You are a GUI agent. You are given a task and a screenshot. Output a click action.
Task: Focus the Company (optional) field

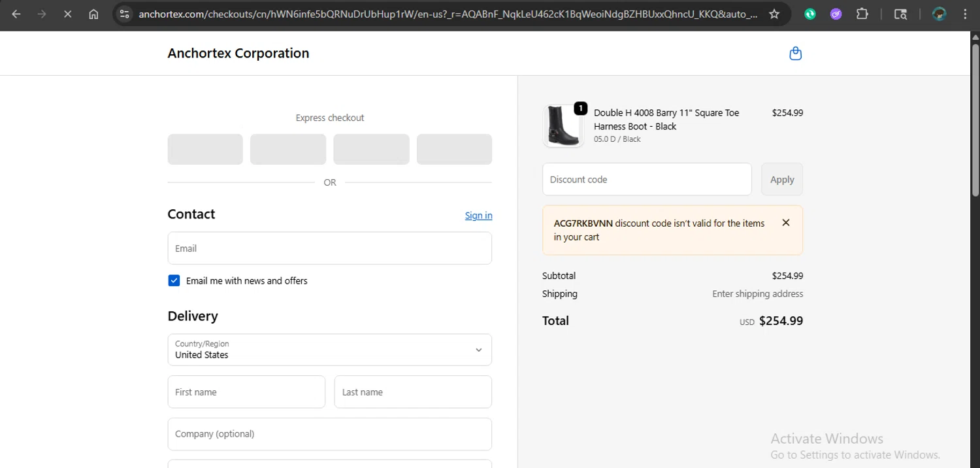click(x=329, y=434)
